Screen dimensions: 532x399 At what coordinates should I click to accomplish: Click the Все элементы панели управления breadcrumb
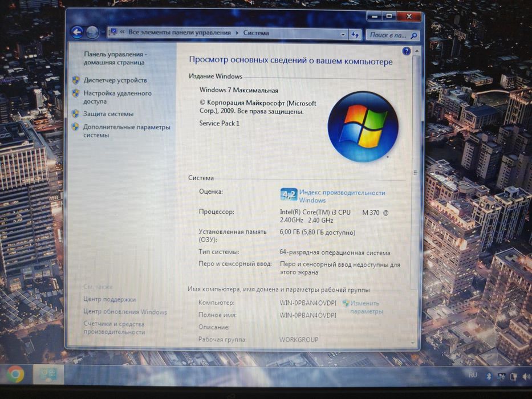point(180,32)
